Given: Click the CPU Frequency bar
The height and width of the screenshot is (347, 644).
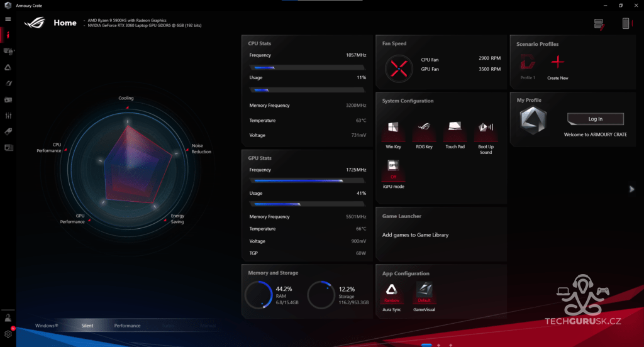Looking at the screenshot, I should pyautogui.click(x=307, y=67).
